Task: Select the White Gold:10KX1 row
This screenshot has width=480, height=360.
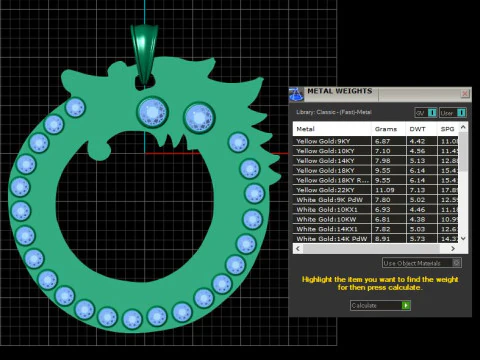Action: click(375, 209)
